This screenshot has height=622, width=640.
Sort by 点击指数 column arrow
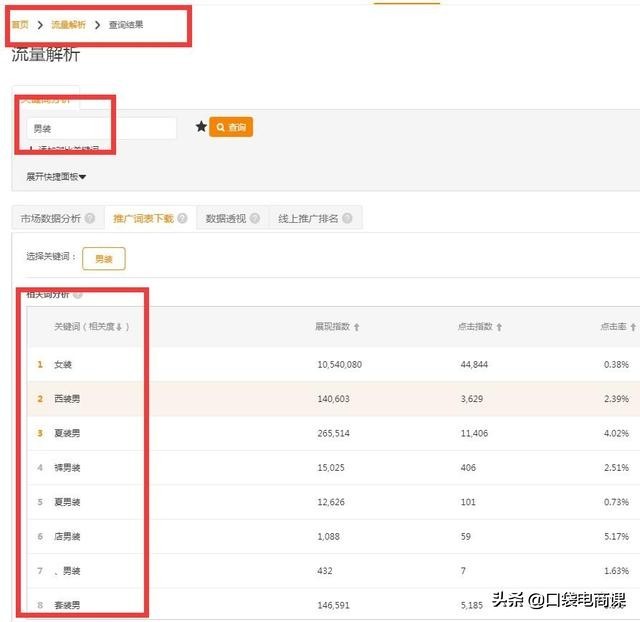[x=499, y=327]
